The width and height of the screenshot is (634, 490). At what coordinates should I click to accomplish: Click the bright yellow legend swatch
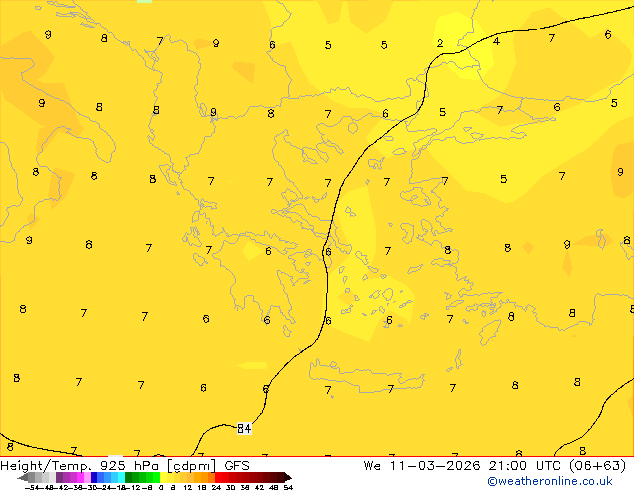163,477
